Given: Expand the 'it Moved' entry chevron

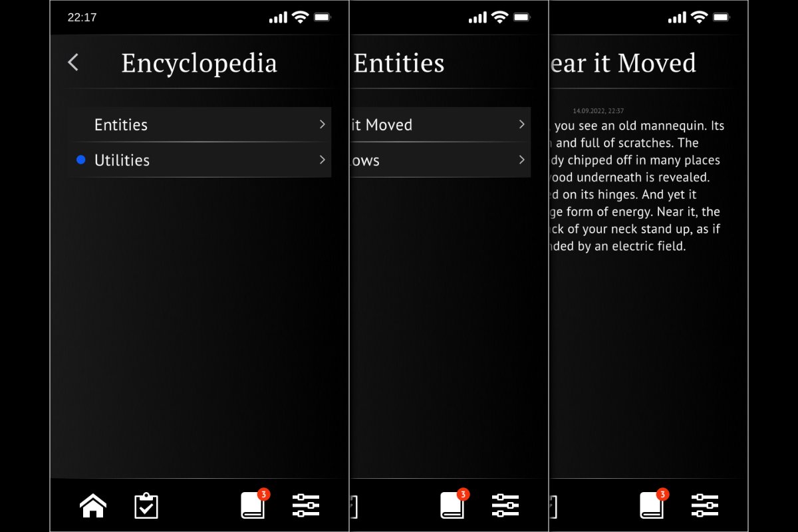Looking at the screenshot, I should [522, 124].
